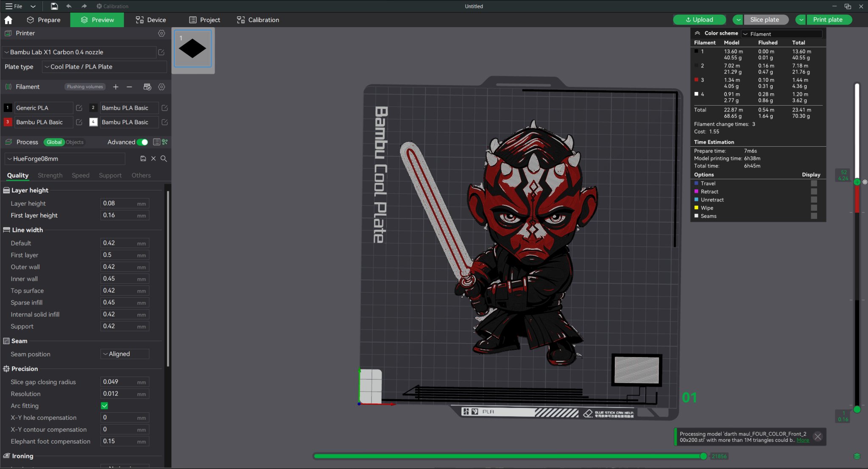
Task: Open the Printer settings gear
Action: [162, 33]
